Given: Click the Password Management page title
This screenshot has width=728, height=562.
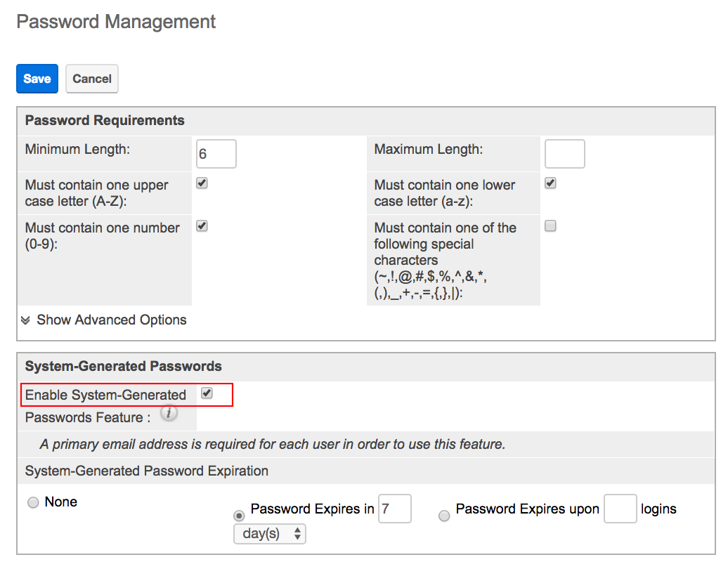Looking at the screenshot, I should click(x=116, y=22).
